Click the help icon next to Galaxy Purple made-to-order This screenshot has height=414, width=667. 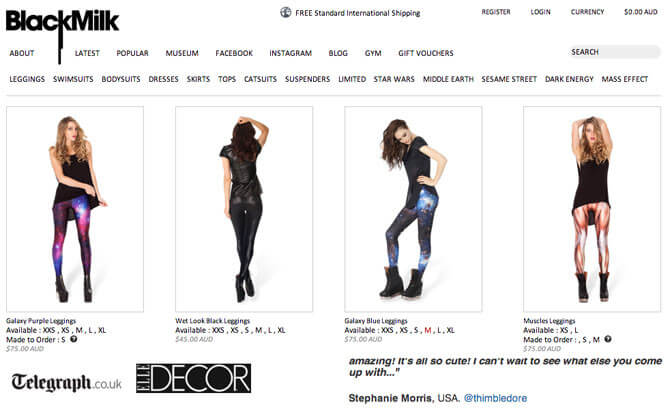pyautogui.click(x=74, y=339)
